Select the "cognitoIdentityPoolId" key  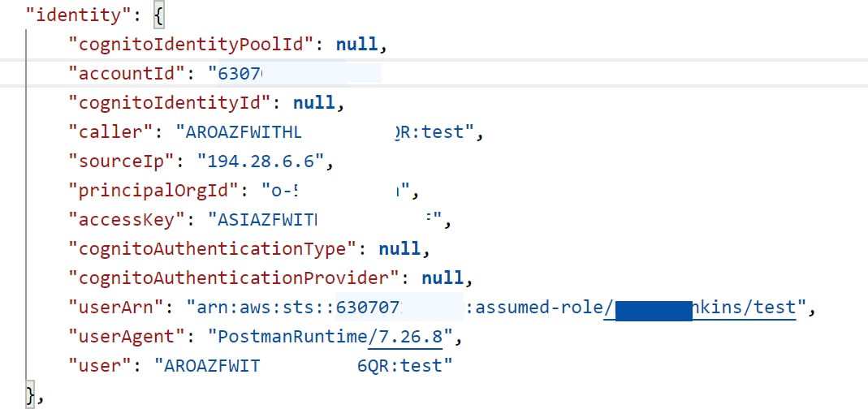[192, 45]
